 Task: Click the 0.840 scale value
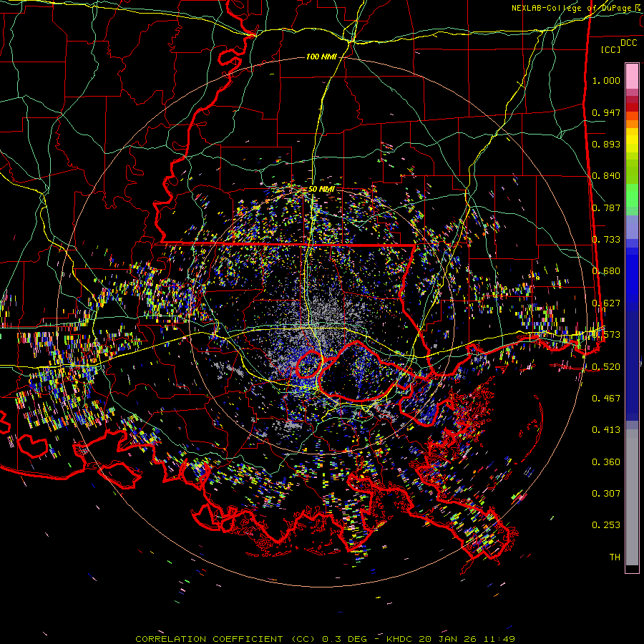coord(606,176)
